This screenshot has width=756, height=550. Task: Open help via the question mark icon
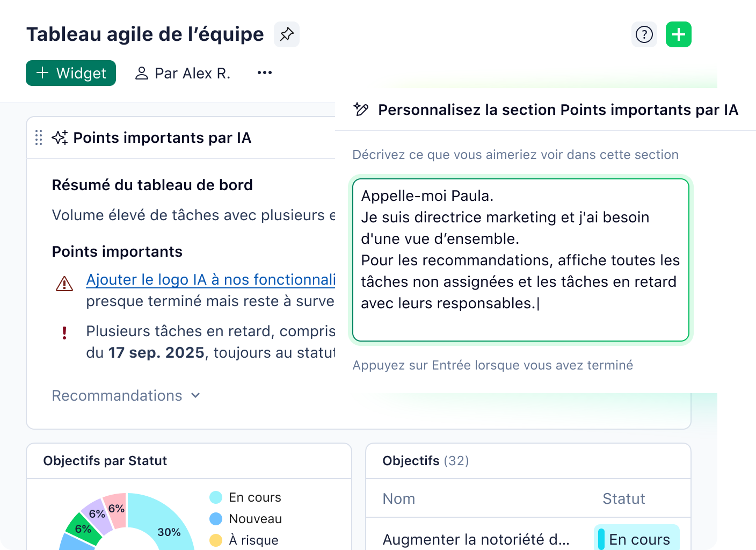coord(644,34)
